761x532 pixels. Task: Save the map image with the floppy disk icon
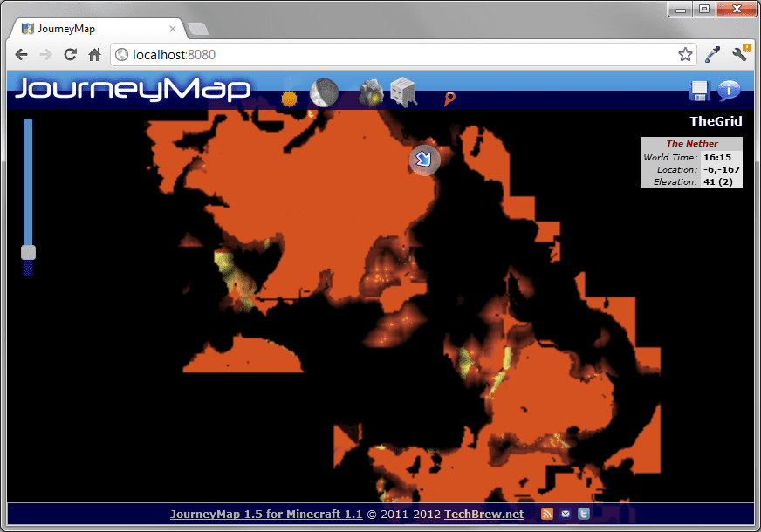699,92
